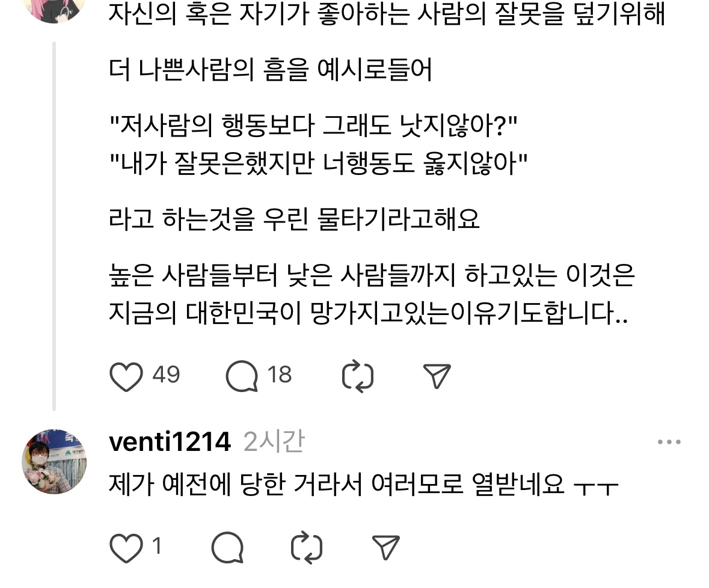Like the post with 49 likes

pos(126,376)
